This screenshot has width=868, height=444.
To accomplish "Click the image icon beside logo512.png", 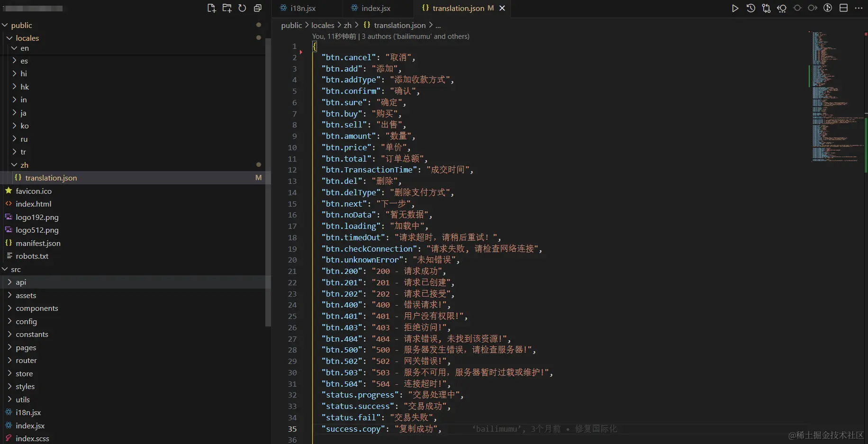I will coord(9,230).
